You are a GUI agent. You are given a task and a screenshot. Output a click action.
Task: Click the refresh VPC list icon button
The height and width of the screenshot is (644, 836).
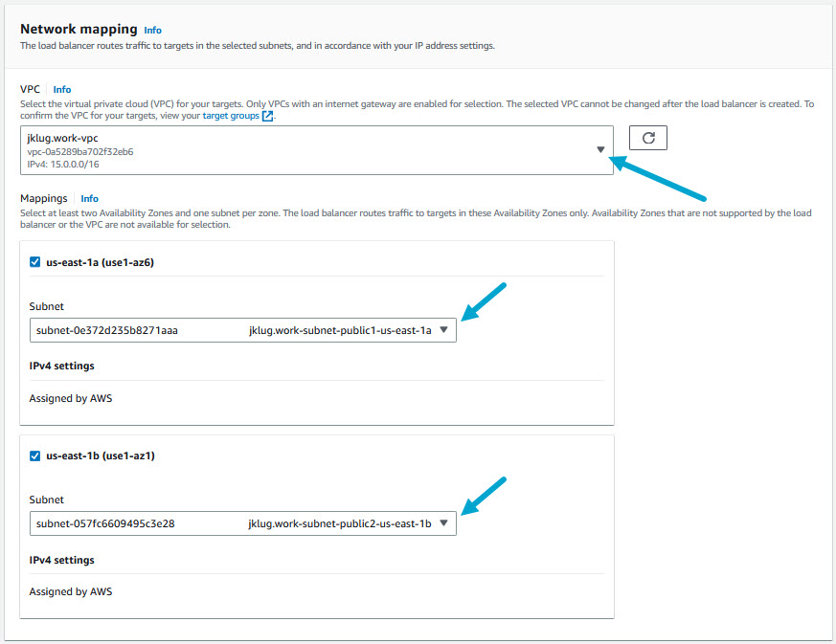pos(647,138)
